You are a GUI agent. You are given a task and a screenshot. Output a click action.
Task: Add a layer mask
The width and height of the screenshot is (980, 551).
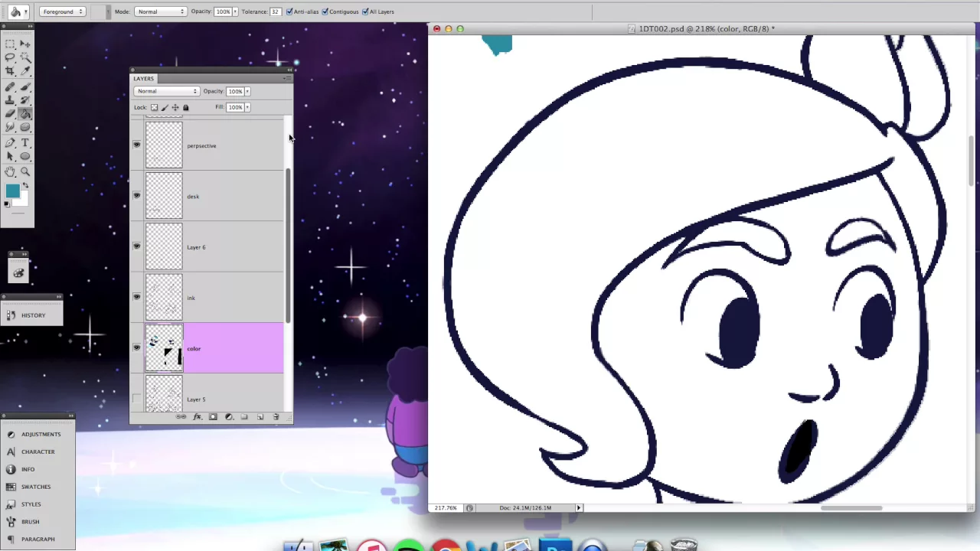tap(213, 416)
